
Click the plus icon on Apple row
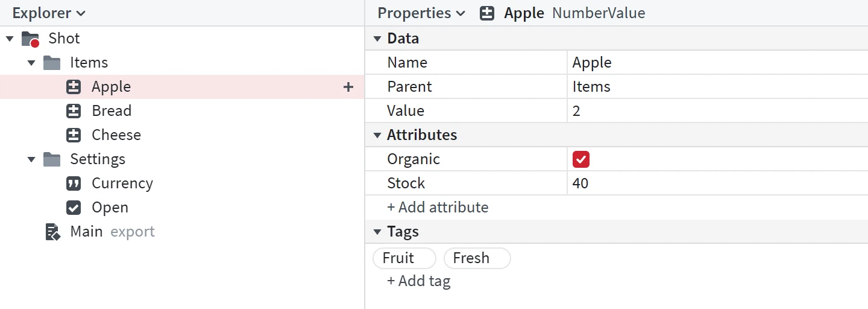tap(348, 87)
